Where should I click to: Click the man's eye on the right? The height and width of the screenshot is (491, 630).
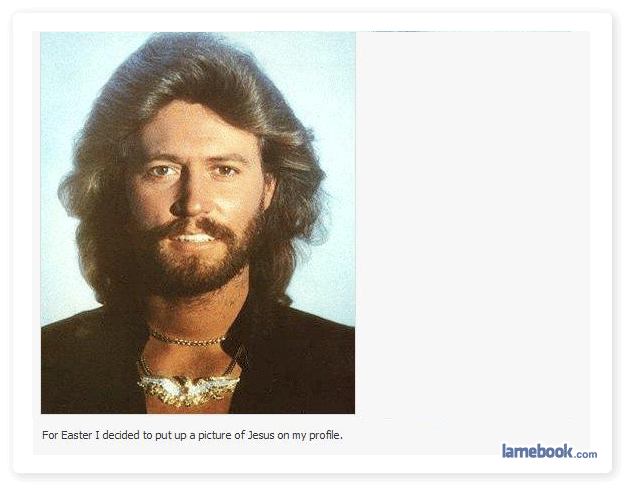pos(225,171)
